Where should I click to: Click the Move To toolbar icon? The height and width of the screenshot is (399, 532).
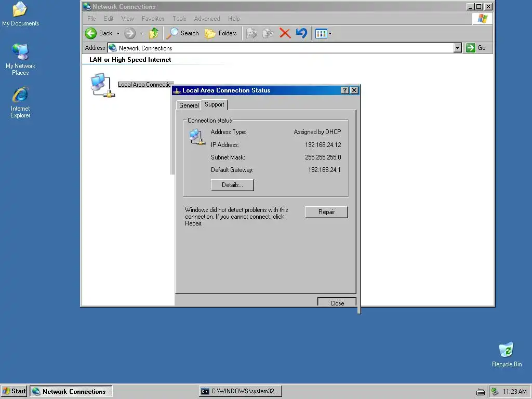click(x=251, y=33)
